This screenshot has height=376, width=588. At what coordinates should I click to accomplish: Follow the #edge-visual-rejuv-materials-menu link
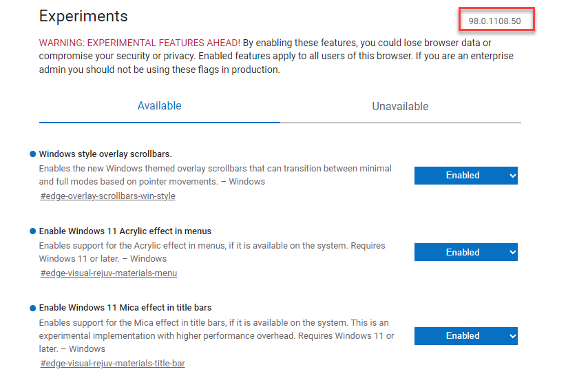pyautogui.click(x=108, y=273)
